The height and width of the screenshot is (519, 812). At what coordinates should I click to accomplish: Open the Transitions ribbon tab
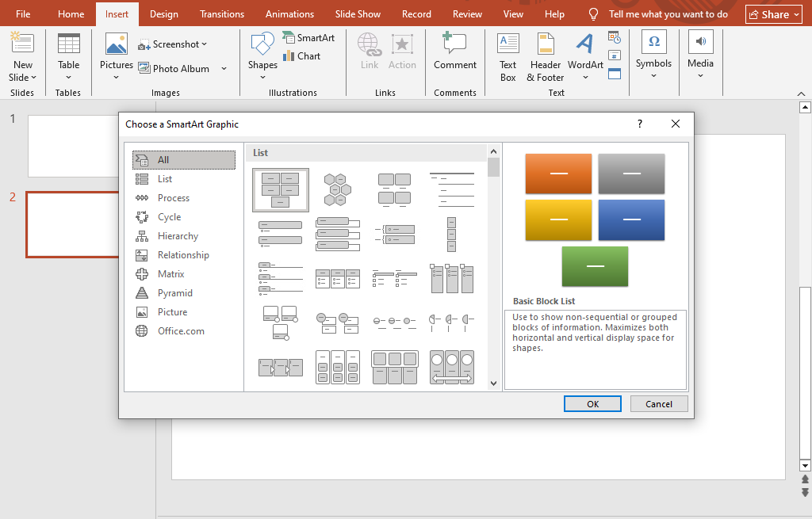pos(222,14)
